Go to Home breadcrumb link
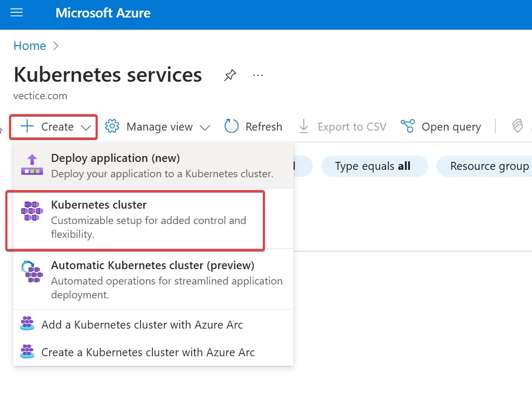532x413 pixels. point(30,46)
